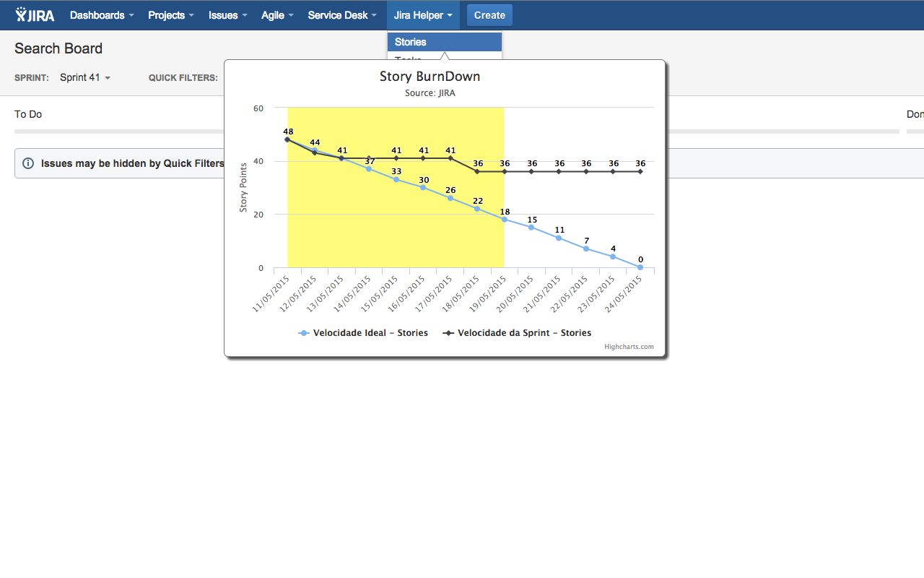Open the Dashboards menu

(x=102, y=15)
